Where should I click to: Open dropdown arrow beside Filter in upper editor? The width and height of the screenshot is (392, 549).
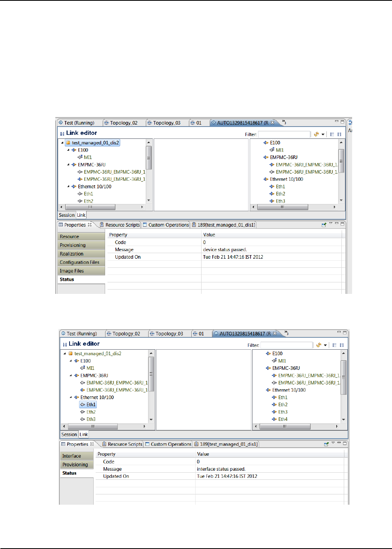[x=323, y=134]
